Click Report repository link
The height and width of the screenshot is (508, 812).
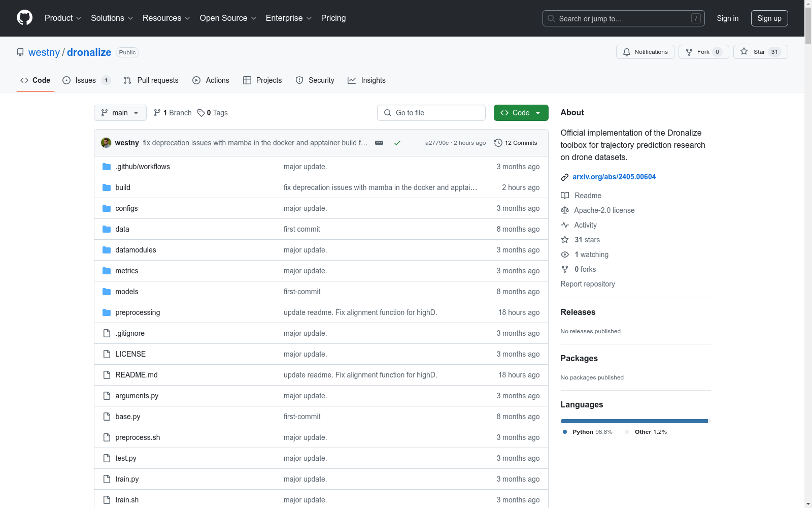click(x=588, y=284)
